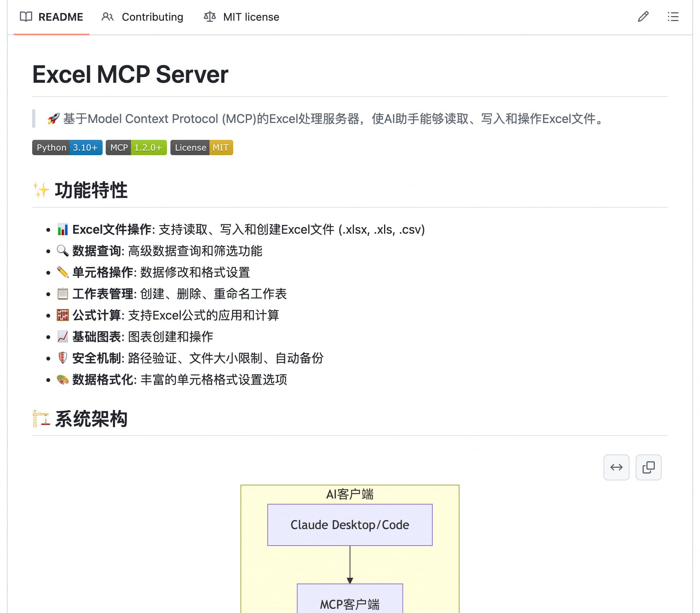Click the pencil edit file icon

pyautogui.click(x=643, y=17)
